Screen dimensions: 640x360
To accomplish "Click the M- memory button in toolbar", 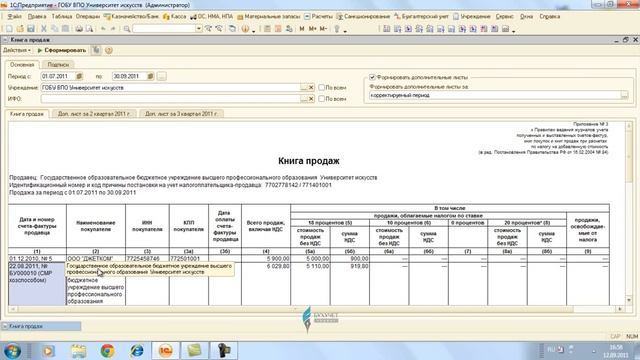I will pos(323,29).
